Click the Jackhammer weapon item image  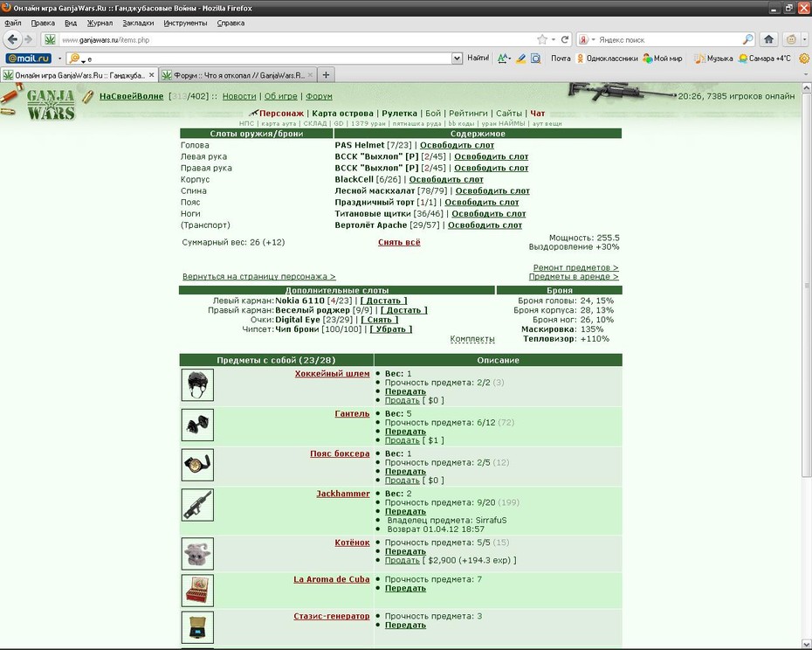(197, 505)
